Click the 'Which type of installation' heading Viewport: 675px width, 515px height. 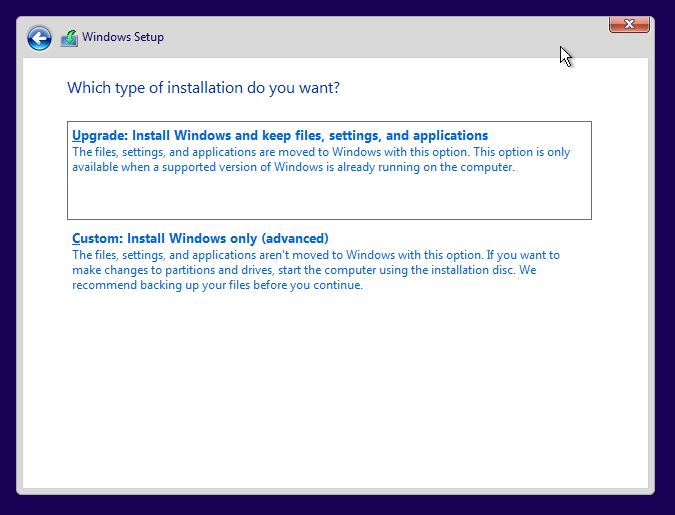click(203, 88)
